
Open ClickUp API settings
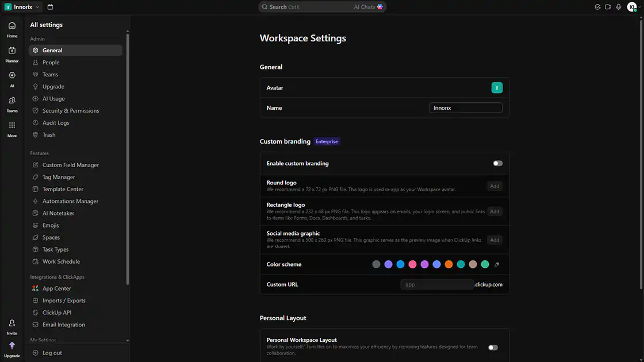point(75,313)
